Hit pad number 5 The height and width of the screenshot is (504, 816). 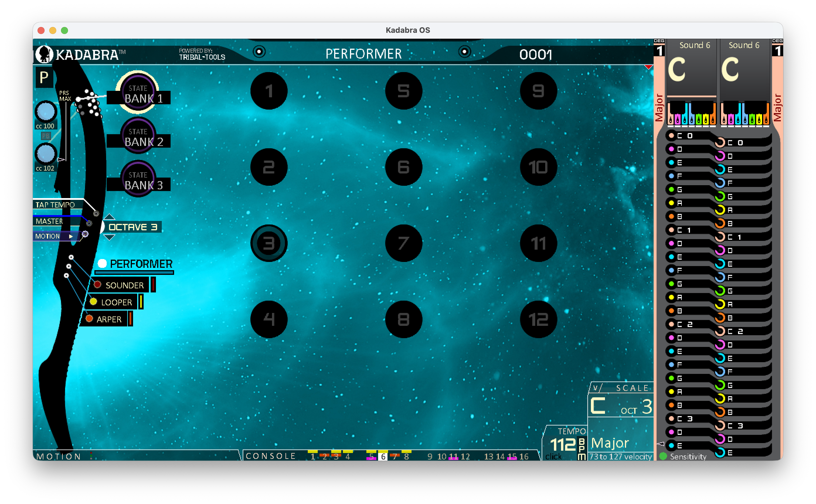tap(404, 91)
